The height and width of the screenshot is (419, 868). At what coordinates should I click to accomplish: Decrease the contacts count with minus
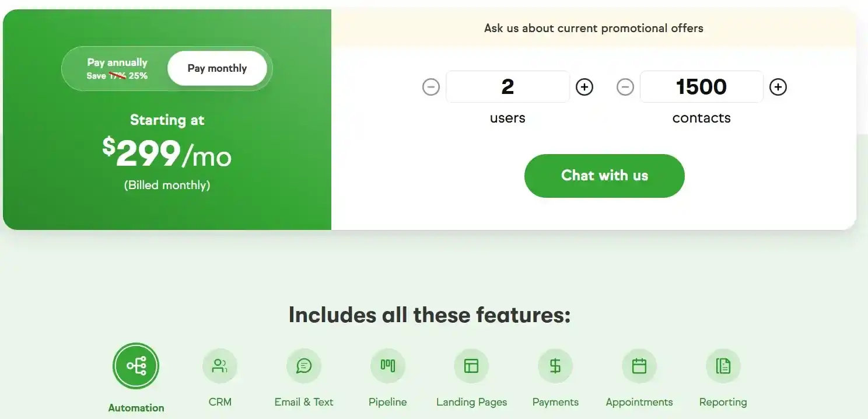(x=625, y=86)
